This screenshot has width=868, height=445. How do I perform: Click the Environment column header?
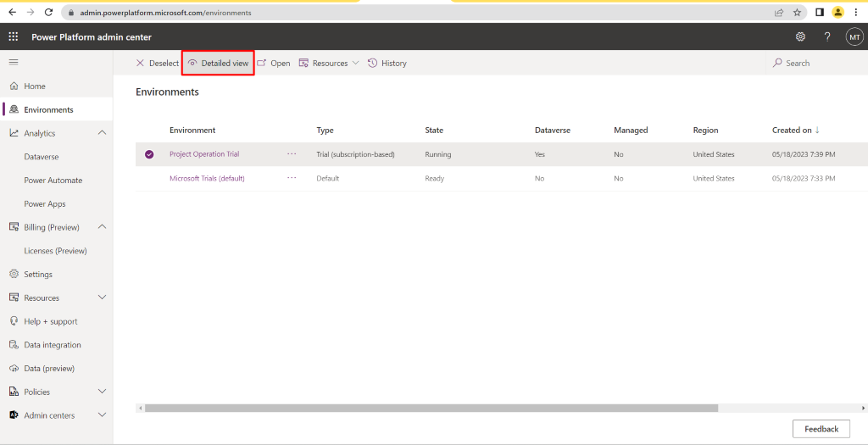pyautogui.click(x=192, y=130)
